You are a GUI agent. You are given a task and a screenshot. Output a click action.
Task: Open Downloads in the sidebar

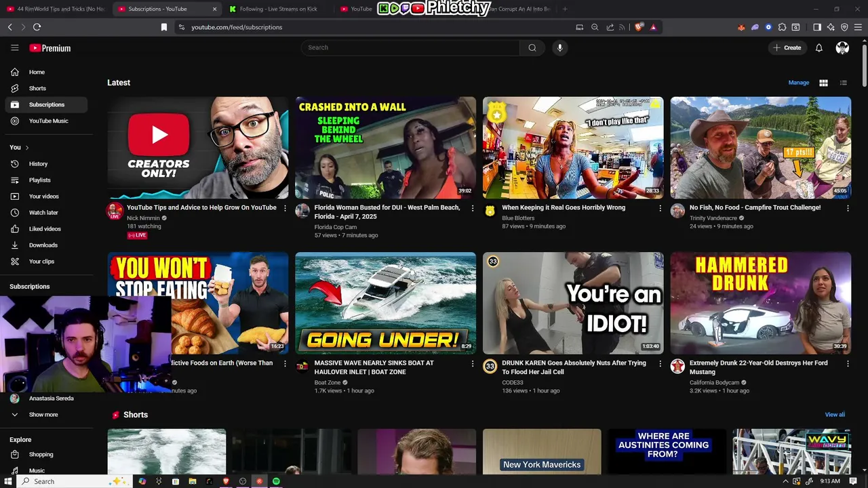click(x=46, y=245)
